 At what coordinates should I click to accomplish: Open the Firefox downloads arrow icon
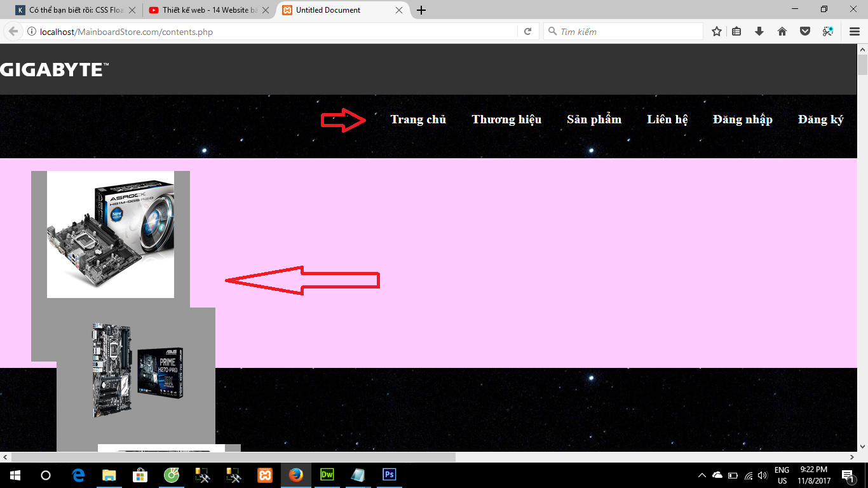759,32
